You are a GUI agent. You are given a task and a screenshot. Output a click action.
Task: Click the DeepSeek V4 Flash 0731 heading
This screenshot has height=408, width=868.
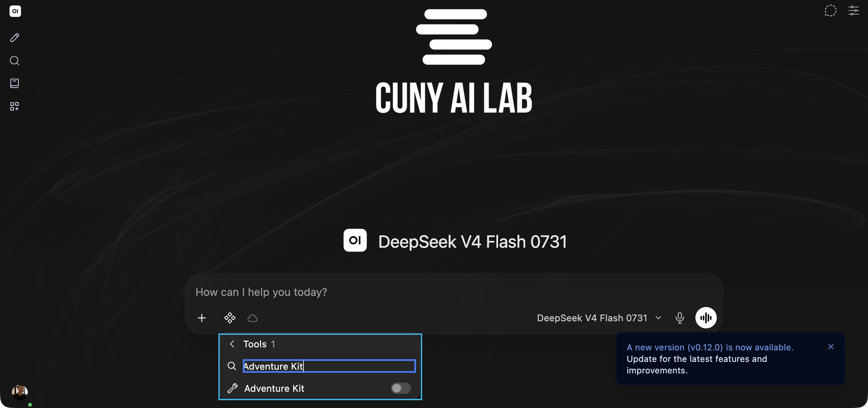[x=473, y=242]
